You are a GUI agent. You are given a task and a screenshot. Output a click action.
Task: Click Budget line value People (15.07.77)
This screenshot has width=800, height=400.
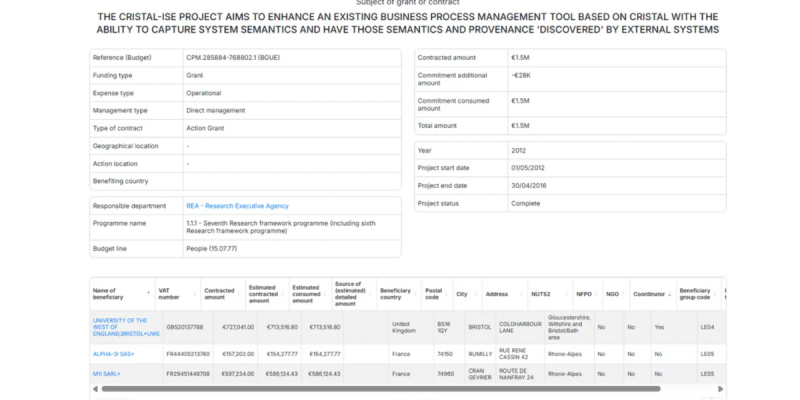tap(212, 249)
